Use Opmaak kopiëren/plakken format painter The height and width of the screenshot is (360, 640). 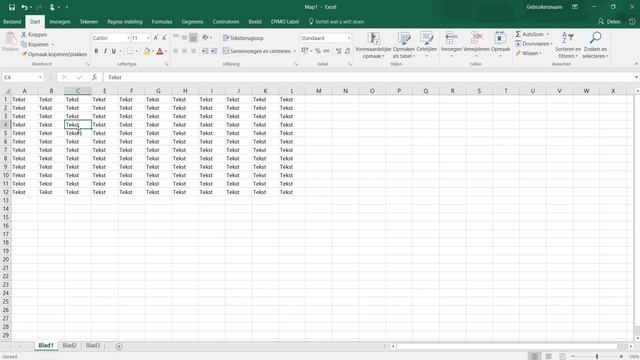54,54
